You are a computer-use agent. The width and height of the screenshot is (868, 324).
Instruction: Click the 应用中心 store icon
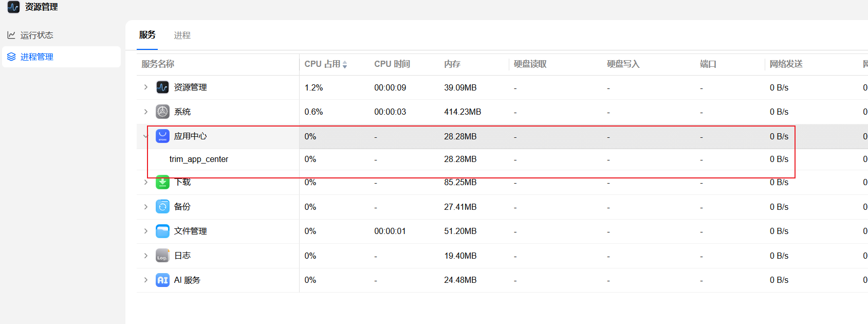[162, 136]
